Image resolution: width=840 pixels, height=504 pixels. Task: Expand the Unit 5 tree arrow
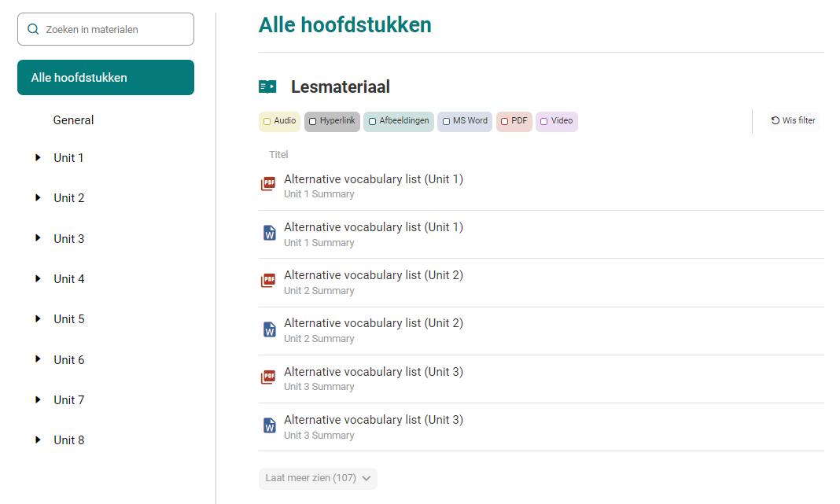(38, 318)
